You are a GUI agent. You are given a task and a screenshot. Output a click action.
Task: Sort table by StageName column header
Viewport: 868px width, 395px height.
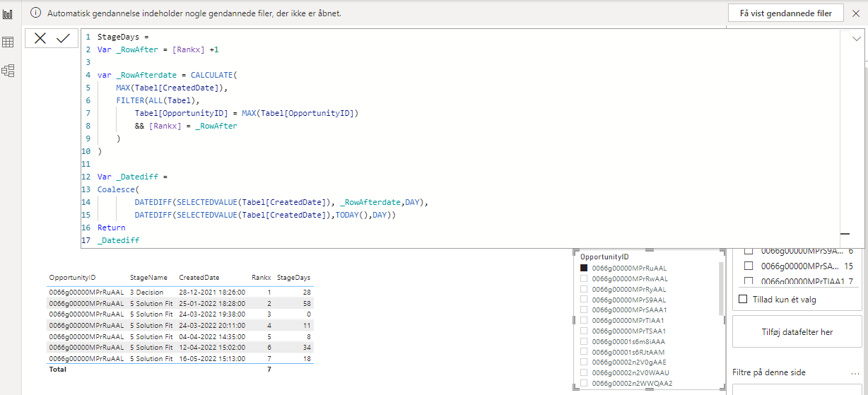[x=148, y=278]
